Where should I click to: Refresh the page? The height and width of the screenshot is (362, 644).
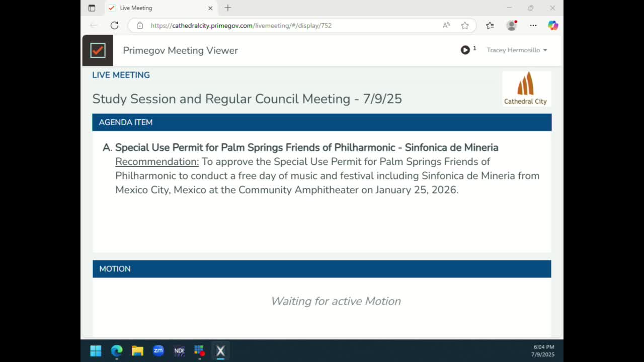[x=114, y=25]
